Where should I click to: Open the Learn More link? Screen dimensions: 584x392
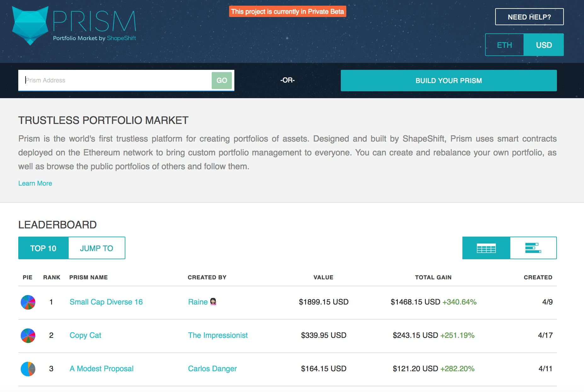(35, 183)
